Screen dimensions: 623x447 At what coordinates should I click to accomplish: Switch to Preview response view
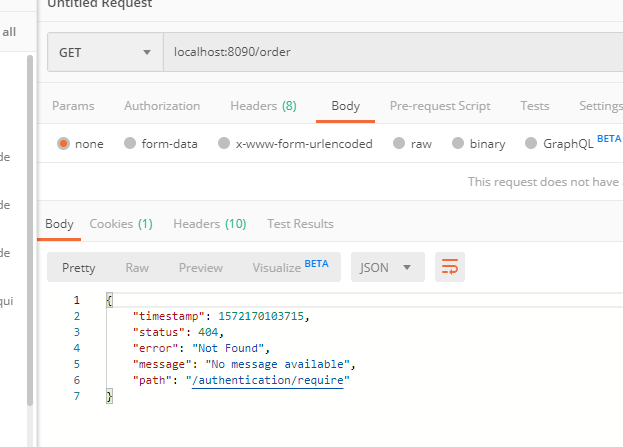point(201,268)
